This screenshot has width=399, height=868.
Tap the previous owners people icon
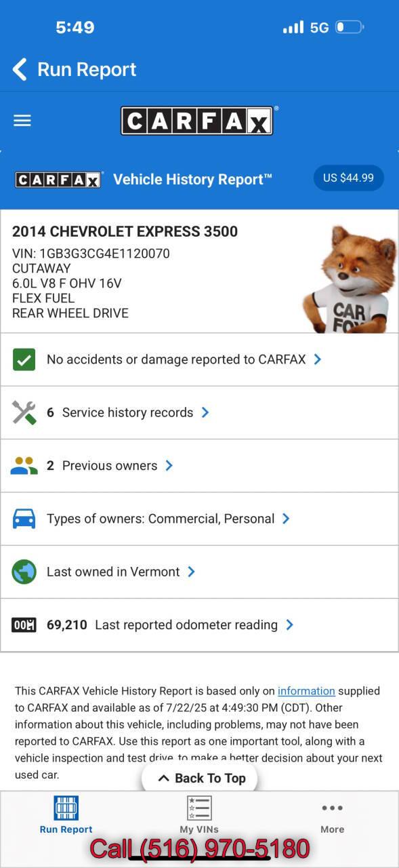click(x=24, y=466)
